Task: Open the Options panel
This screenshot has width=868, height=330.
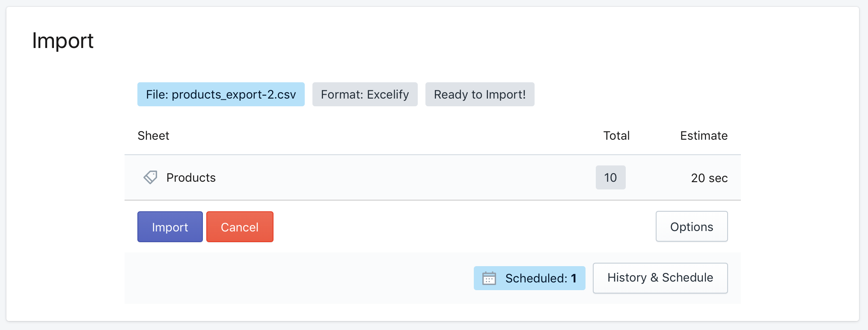Action: click(692, 226)
